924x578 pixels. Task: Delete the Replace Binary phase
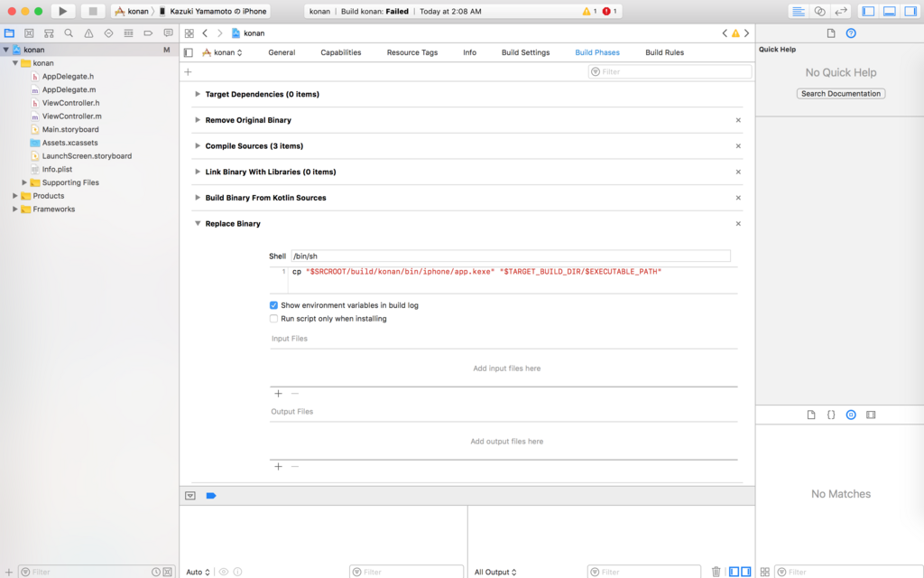[738, 224]
